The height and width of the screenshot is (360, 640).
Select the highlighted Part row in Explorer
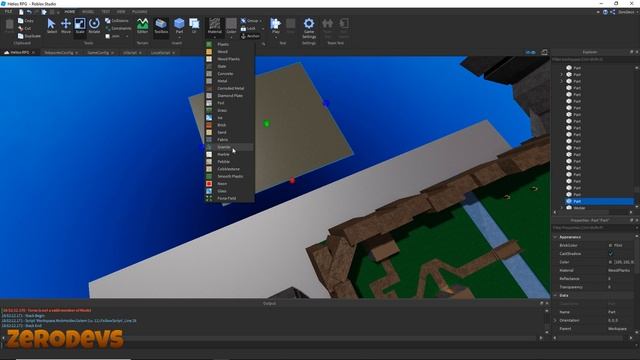tap(600, 201)
